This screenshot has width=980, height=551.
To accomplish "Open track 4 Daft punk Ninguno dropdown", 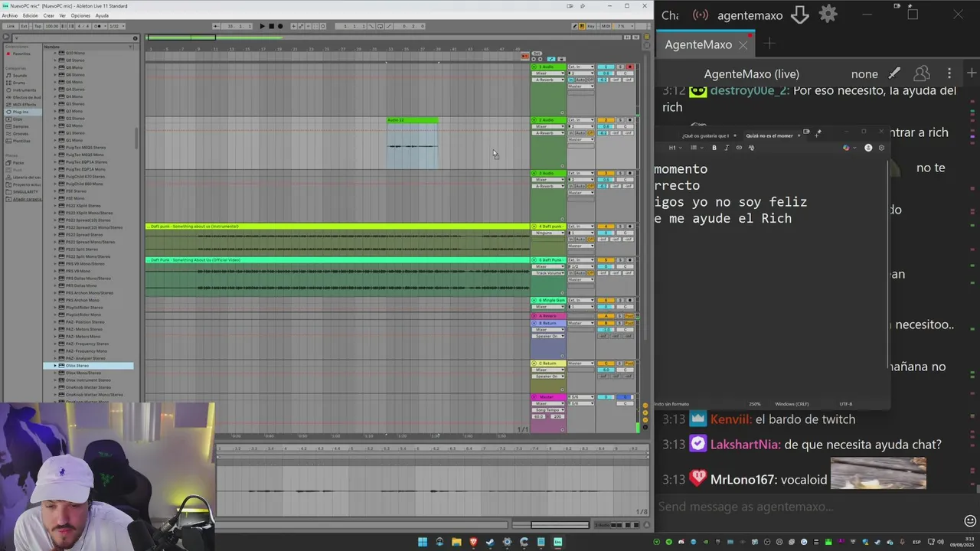I will coord(548,233).
